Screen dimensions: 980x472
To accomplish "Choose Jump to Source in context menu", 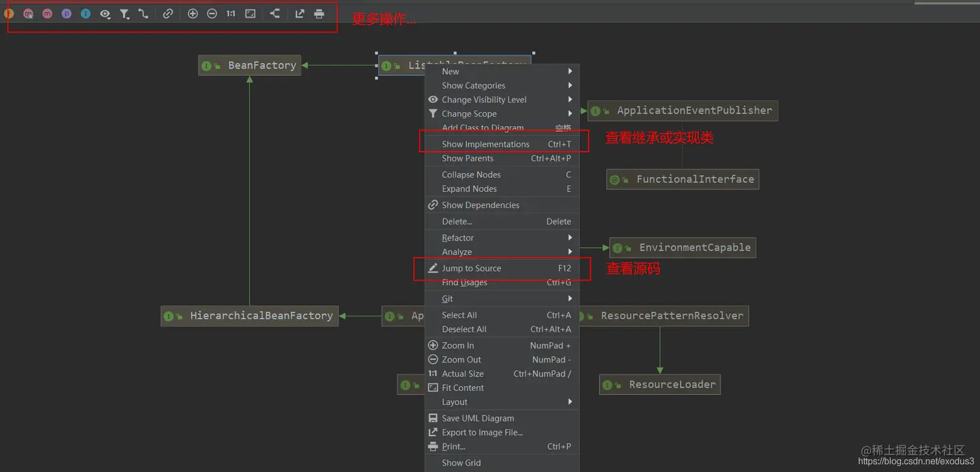I will click(x=502, y=268).
